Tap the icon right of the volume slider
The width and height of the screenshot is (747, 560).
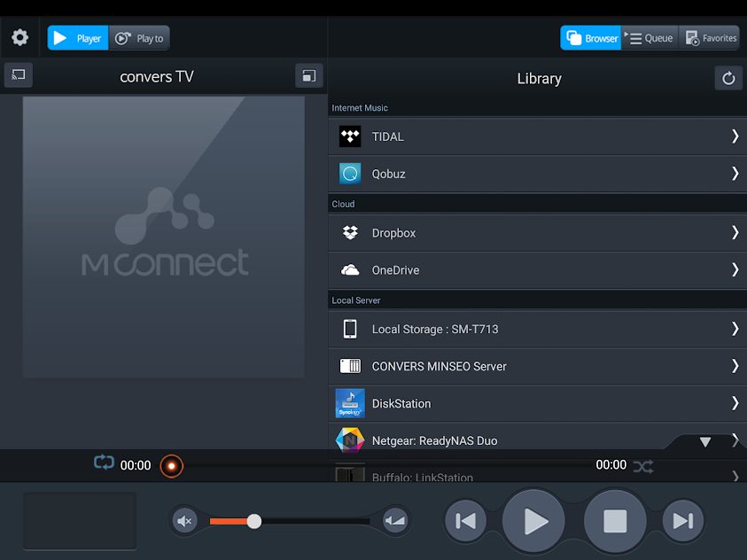coord(395,521)
